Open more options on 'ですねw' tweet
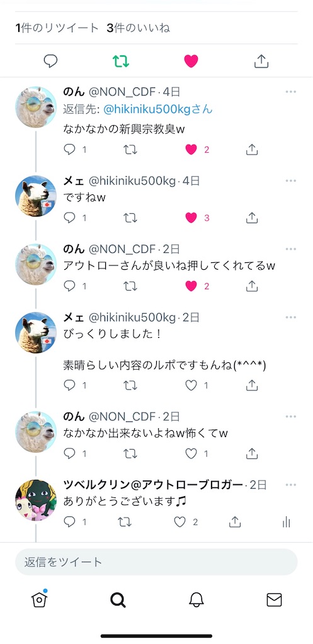This screenshot has height=644, width=313. pos(291,180)
